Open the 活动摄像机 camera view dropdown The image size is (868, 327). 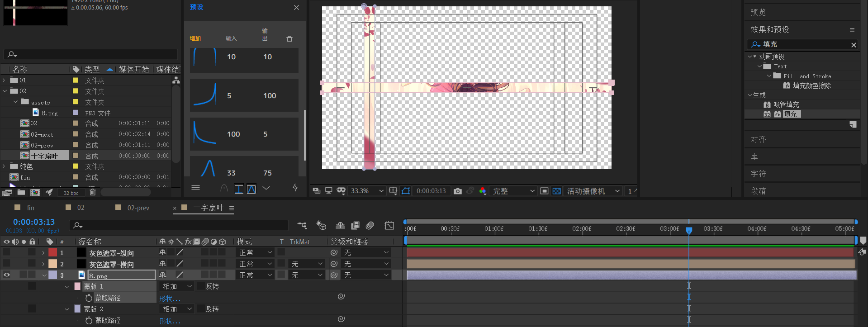click(x=593, y=191)
